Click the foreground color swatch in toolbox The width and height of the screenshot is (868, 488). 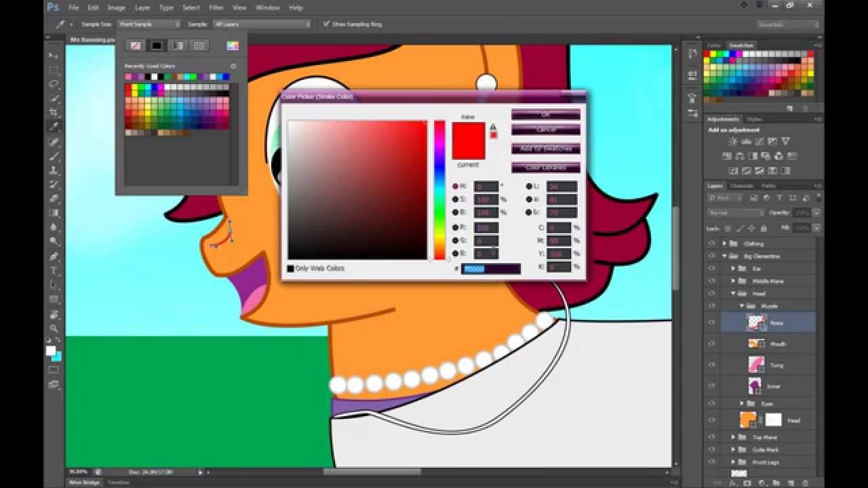click(50, 350)
